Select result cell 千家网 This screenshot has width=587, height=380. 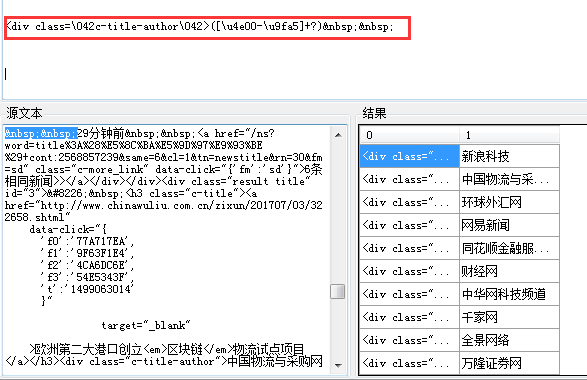[x=510, y=317]
